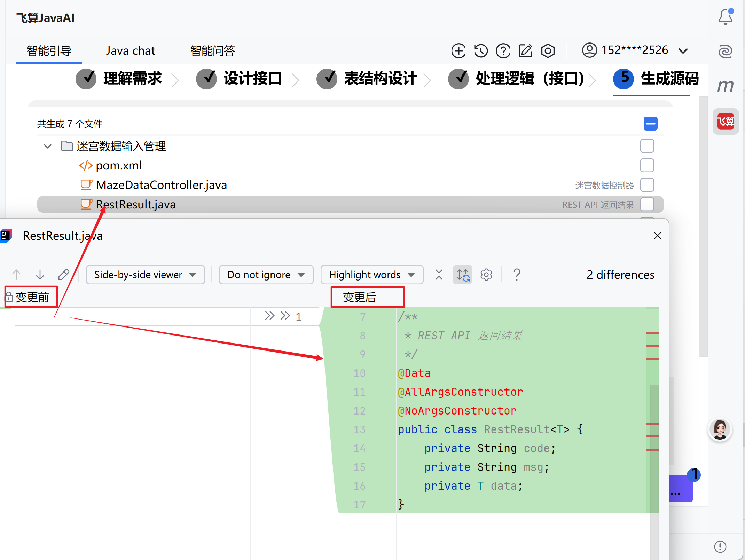
Task: Toggle the select-all files checkbox
Action: (650, 124)
